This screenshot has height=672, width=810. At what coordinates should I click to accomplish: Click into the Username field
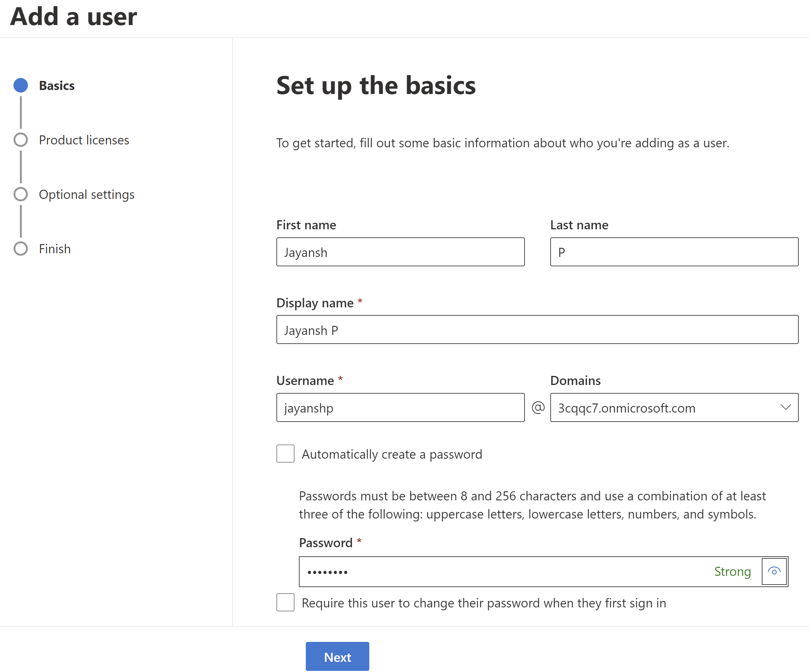[x=400, y=408]
